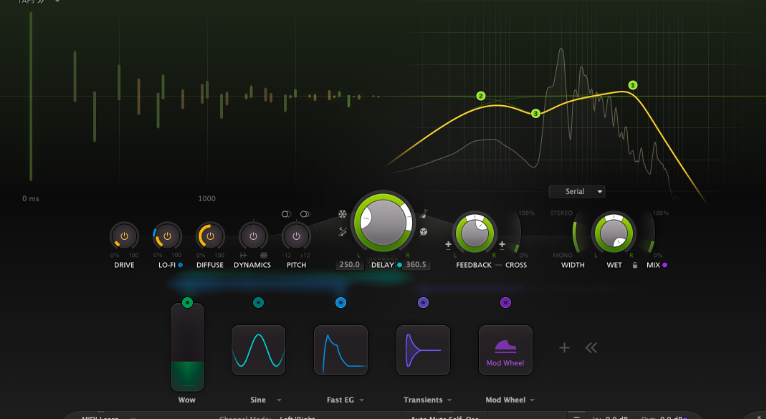Open the Mod Wheel MIDI source tile
Image resolution: width=766 pixels, height=419 pixels.
click(506, 350)
